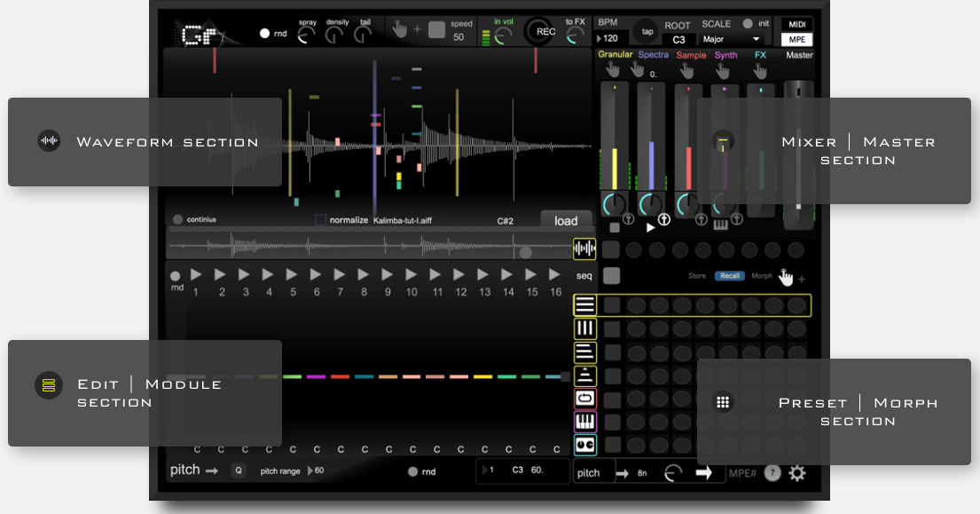Click the hand icon under Granular
The width and height of the screenshot is (980, 514).
tap(612, 70)
